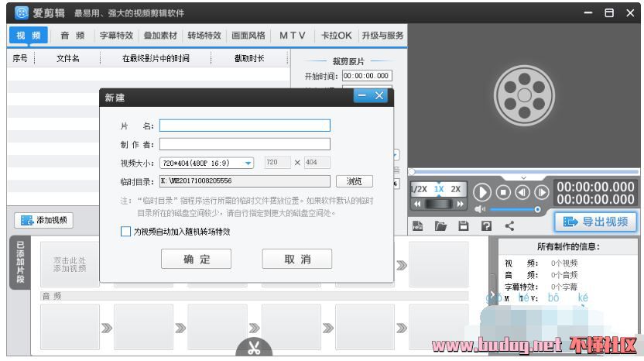Open the MTV tab
644x361 pixels.
[293, 36]
